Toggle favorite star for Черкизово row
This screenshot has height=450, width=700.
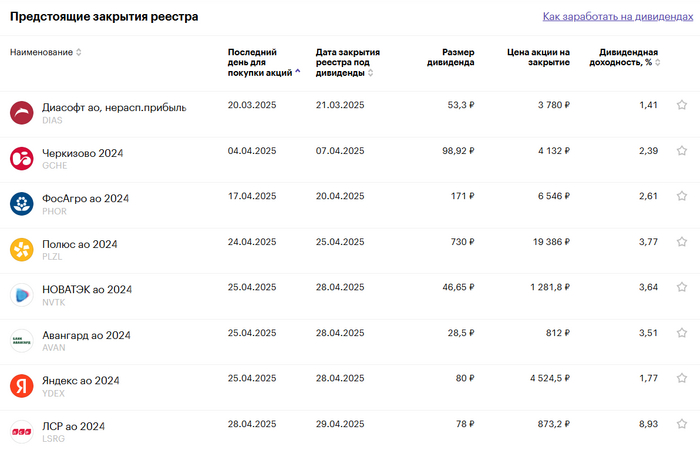point(682,151)
